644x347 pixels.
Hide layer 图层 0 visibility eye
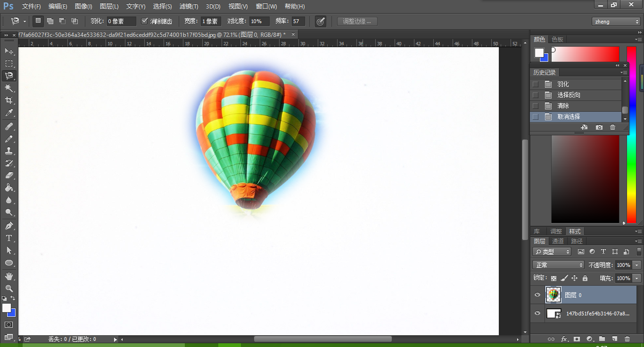[x=537, y=295]
